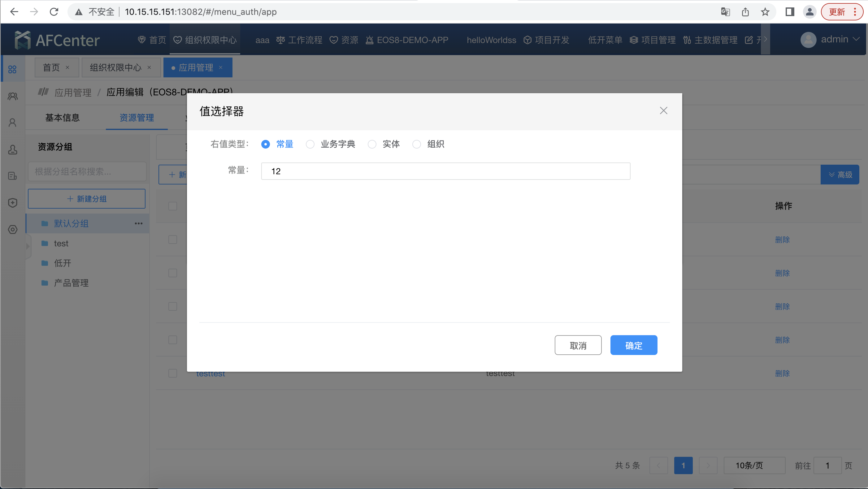Screen dimensions: 868x489
Task: Click the translate icon in the address bar
Action: tap(725, 12)
